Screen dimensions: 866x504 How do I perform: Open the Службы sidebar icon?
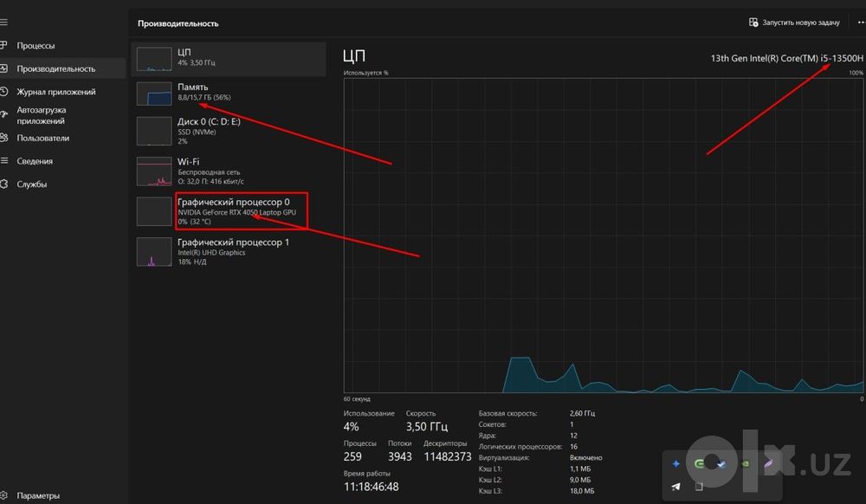(x=3, y=184)
